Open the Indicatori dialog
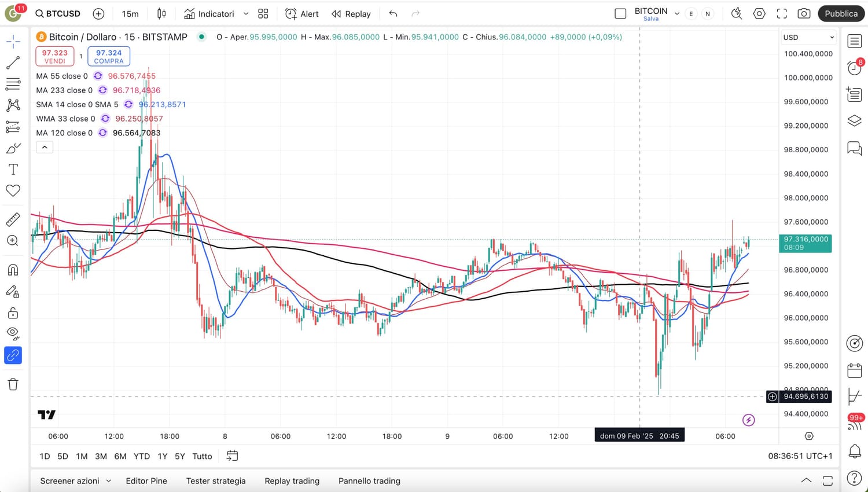The width and height of the screenshot is (868, 492). (209, 14)
